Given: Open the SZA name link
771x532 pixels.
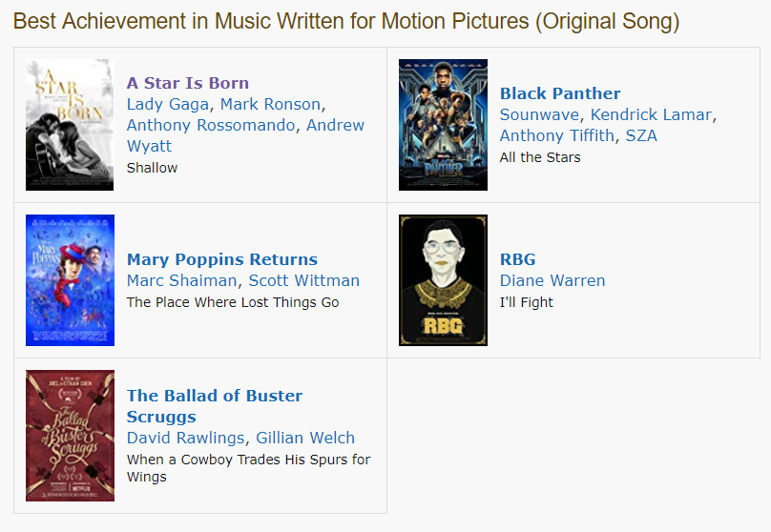Looking at the screenshot, I should (x=641, y=135).
